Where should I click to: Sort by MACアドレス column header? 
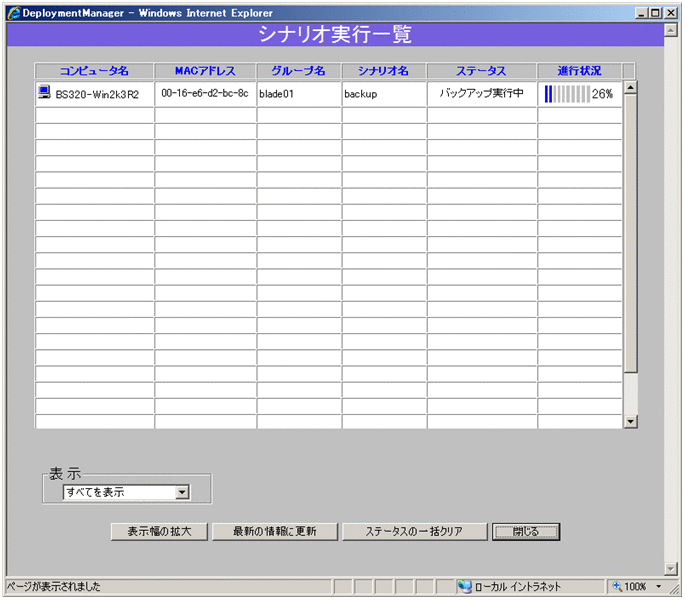point(205,71)
